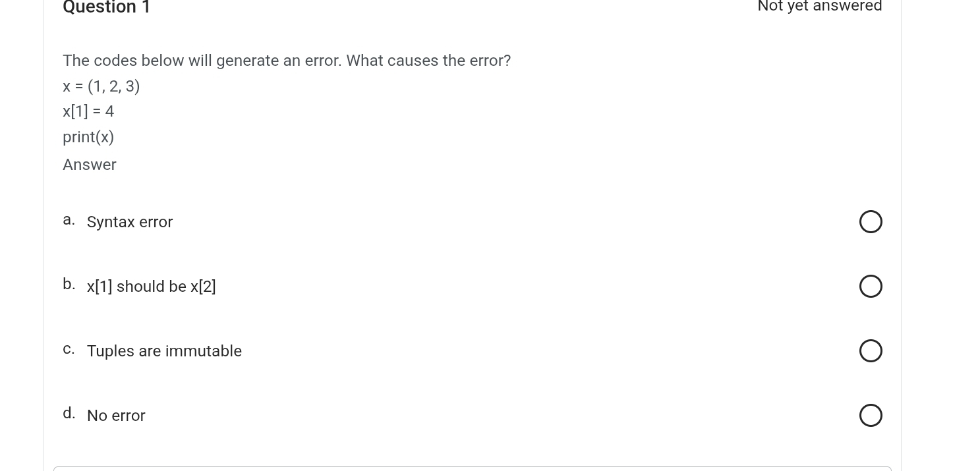Click the option letter 'c.'

point(69,349)
